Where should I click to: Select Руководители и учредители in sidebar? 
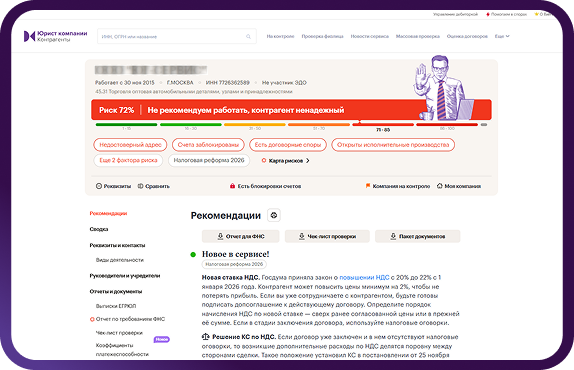pos(125,276)
